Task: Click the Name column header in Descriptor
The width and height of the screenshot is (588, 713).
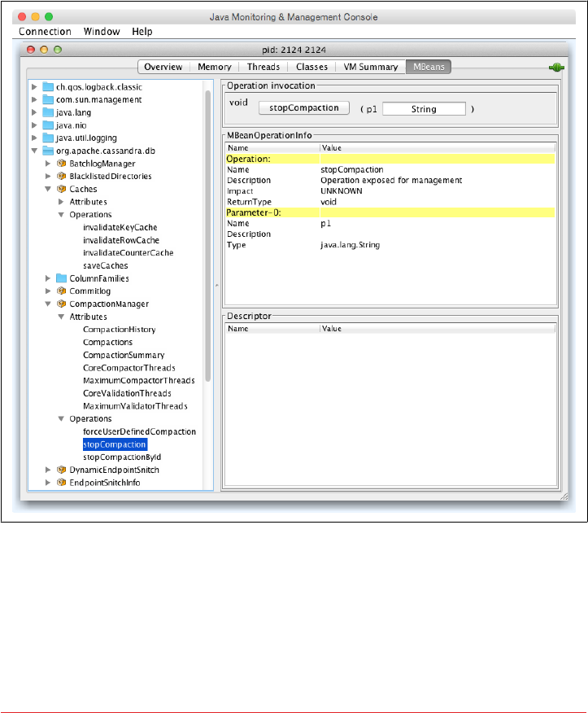Action: click(272, 328)
